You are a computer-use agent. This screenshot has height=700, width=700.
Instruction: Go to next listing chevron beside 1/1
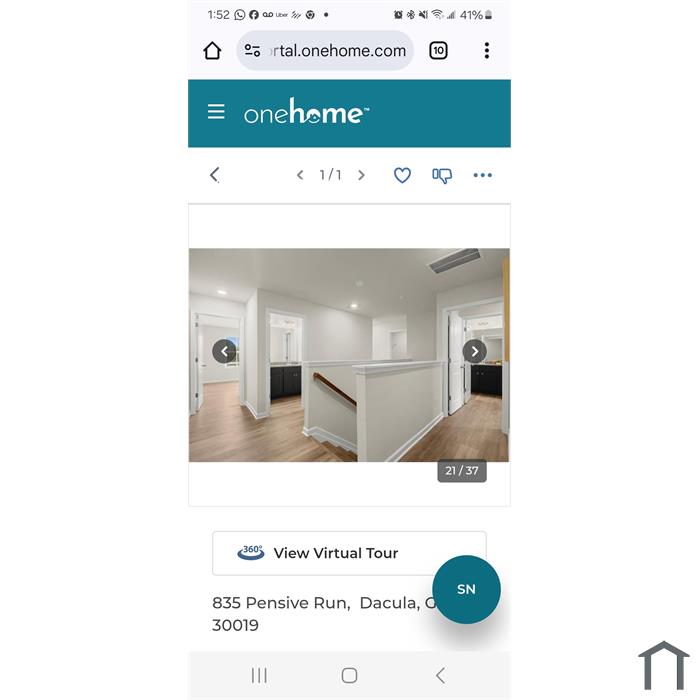(x=361, y=175)
